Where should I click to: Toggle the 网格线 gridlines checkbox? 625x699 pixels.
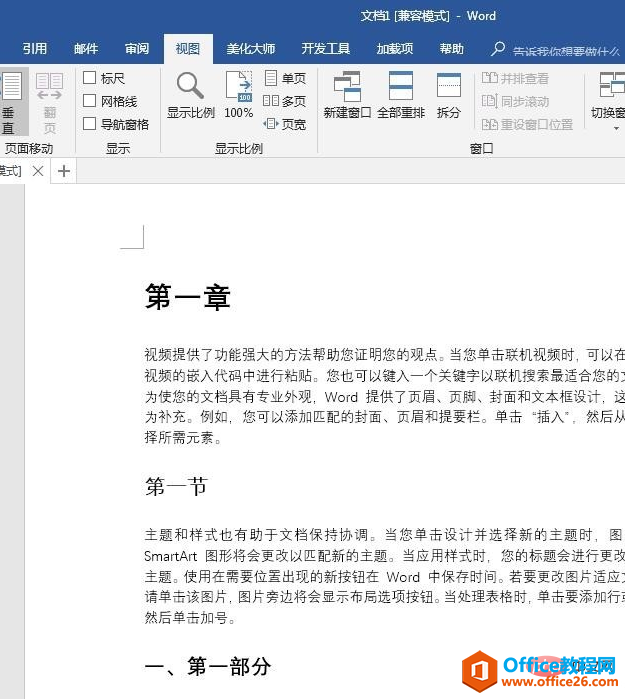click(x=90, y=101)
